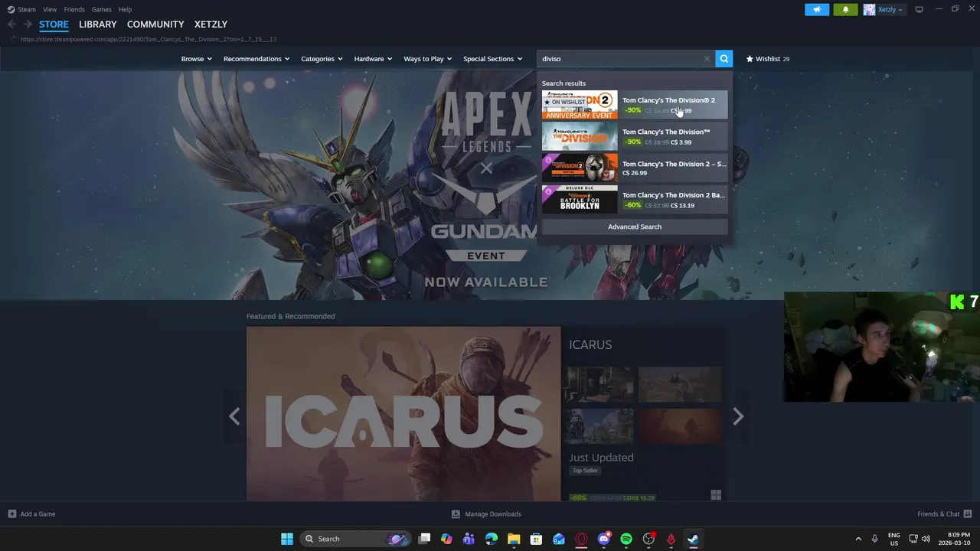Click the Battle for Brooklyn thumbnail
The height and width of the screenshot is (551, 980).
point(580,200)
